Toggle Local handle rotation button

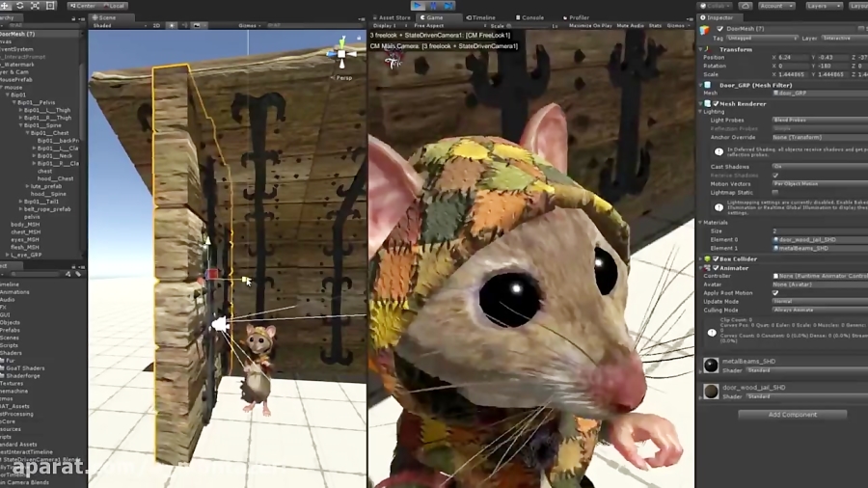pyautogui.click(x=114, y=6)
